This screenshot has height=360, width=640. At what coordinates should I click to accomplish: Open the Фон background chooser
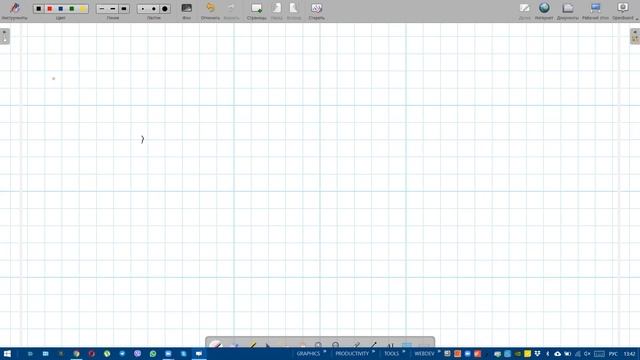pyautogui.click(x=187, y=10)
